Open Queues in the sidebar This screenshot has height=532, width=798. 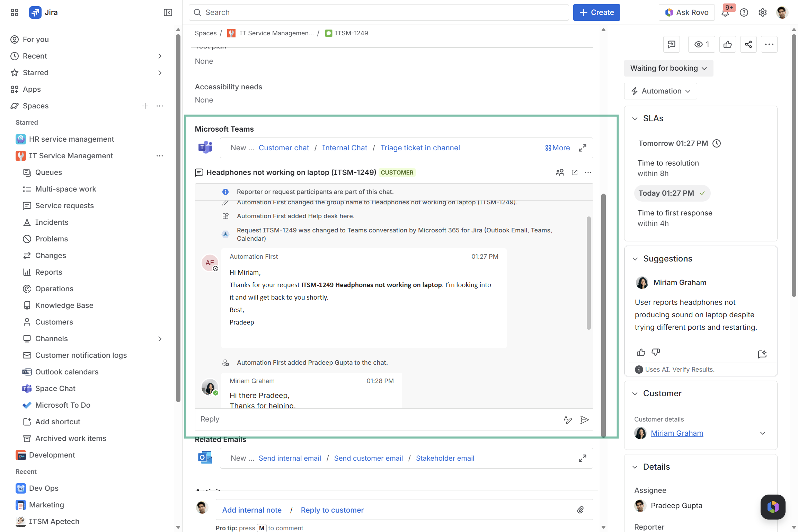click(x=48, y=172)
